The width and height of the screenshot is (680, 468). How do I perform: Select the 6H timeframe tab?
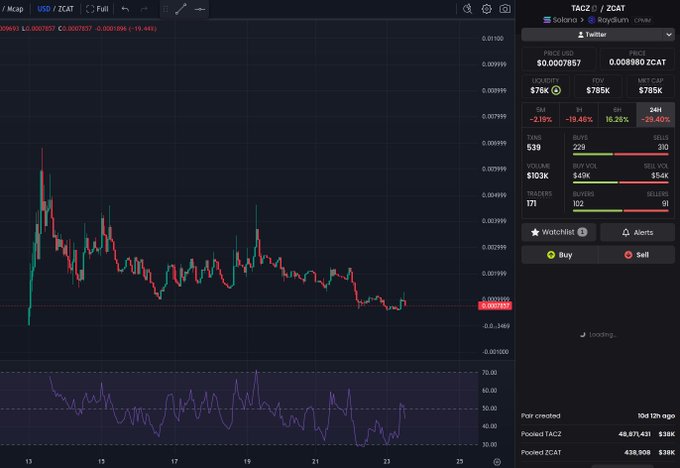[617, 115]
